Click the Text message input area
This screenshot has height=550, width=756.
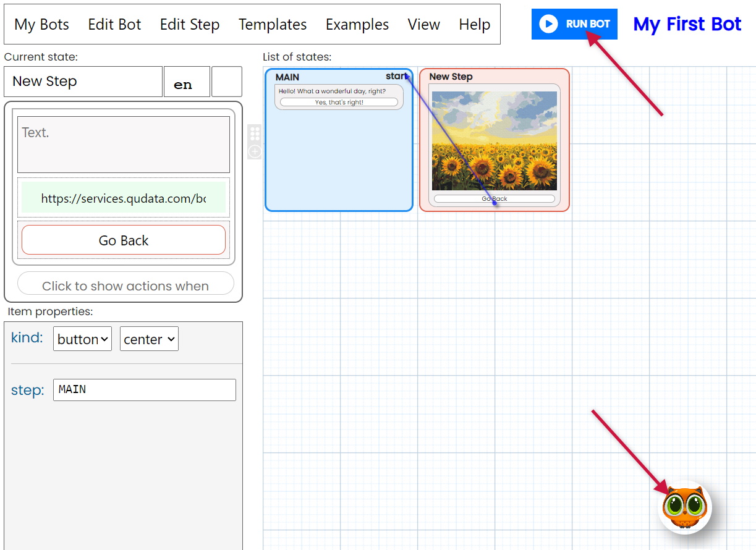[124, 145]
